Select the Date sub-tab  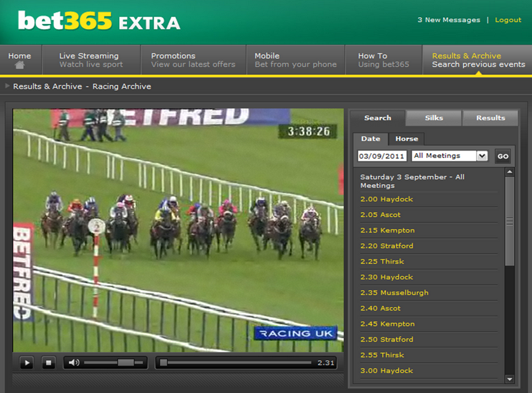click(x=371, y=139)
